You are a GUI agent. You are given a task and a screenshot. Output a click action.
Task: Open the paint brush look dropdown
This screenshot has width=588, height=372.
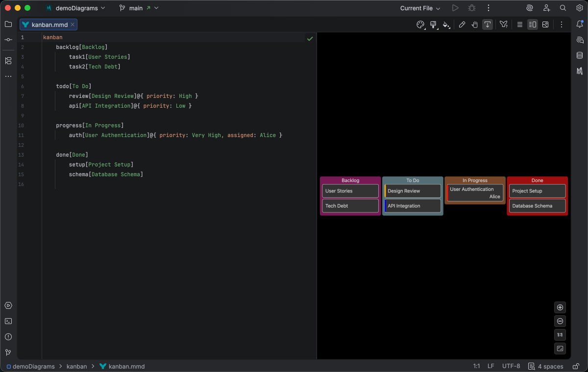pyautogui.click(x=434, y=24)
